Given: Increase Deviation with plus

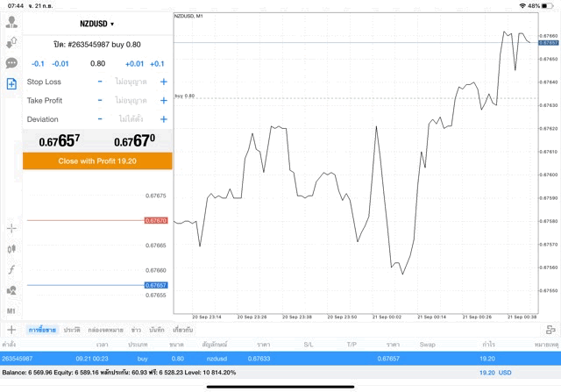Looking at the screenshot, I should pos(164,119).
